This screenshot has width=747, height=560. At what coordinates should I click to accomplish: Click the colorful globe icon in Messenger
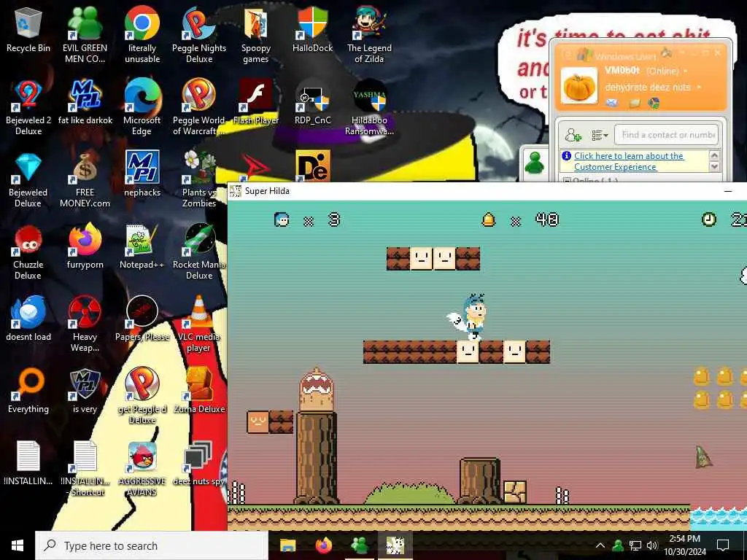click(654, 102)
